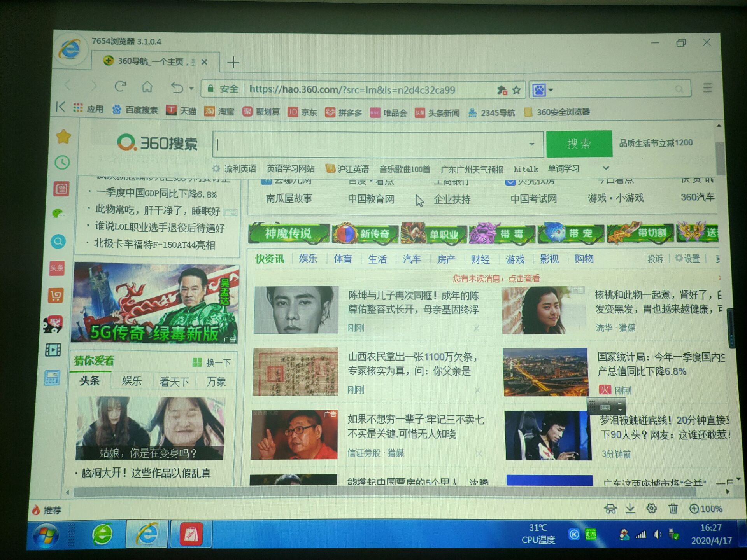747x560 pixels.
Task: Open the film strip video icon in sidebar
Action: (53, 350)
